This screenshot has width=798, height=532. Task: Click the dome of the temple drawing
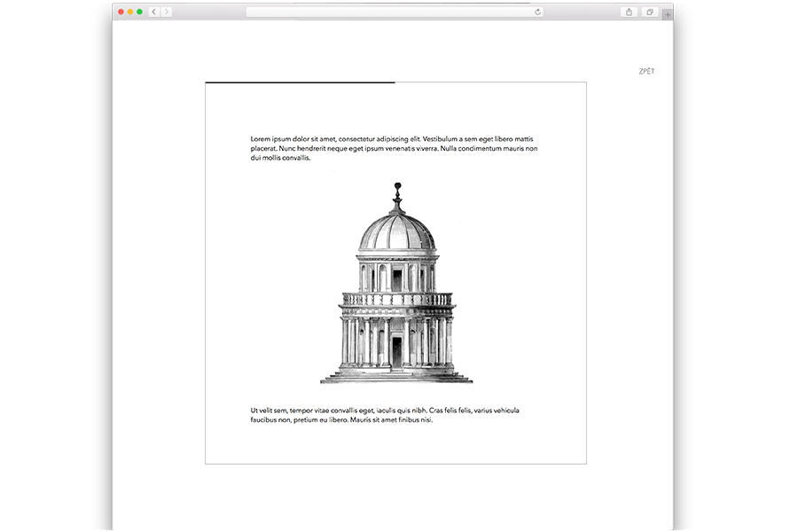tap(396, 232)
